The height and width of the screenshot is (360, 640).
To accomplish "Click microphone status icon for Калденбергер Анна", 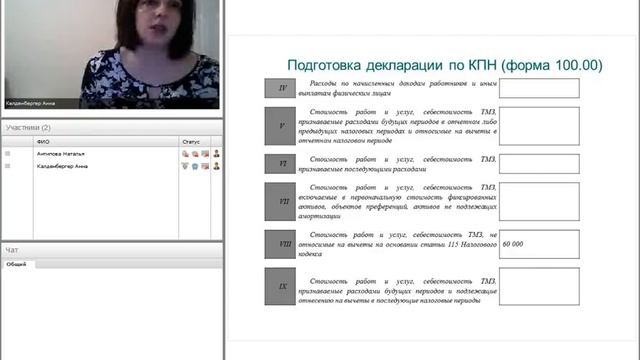I will point(185,166).
